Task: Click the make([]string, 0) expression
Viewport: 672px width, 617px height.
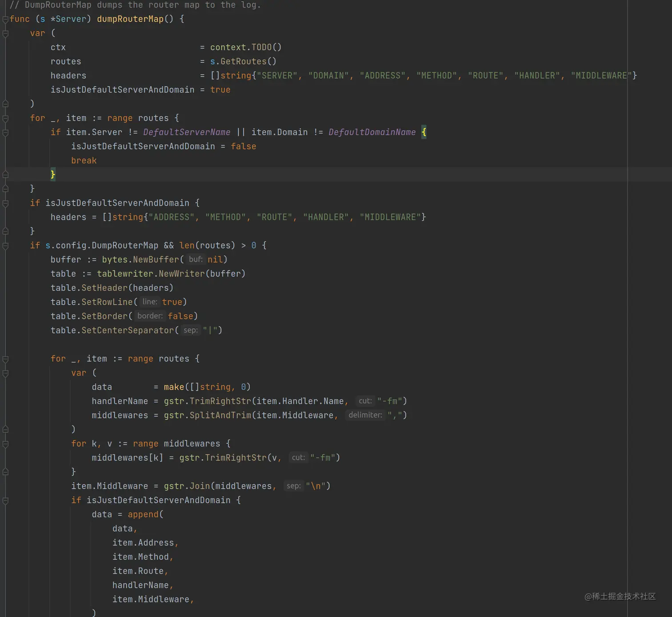Action: [207, 387]
